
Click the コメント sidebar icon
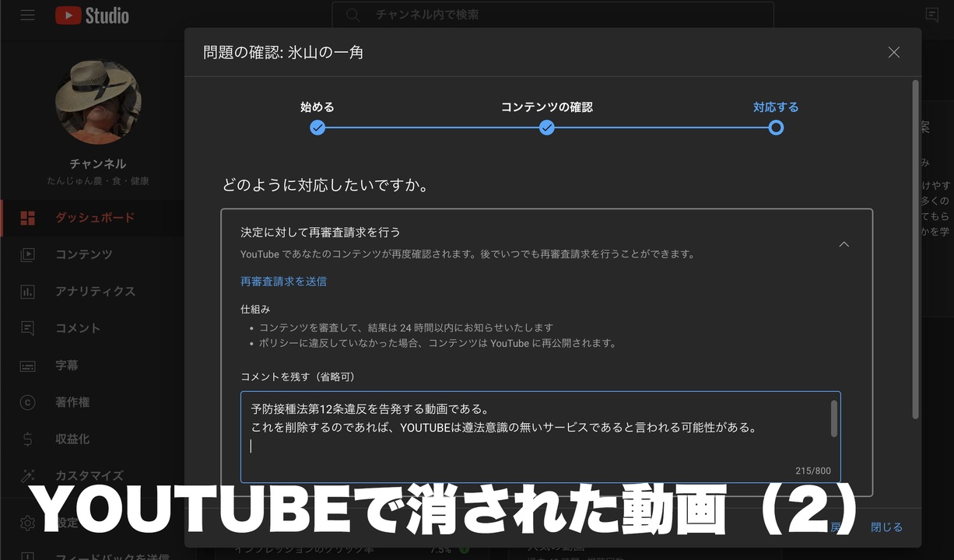pyautogui.click(x=28, y=328)
